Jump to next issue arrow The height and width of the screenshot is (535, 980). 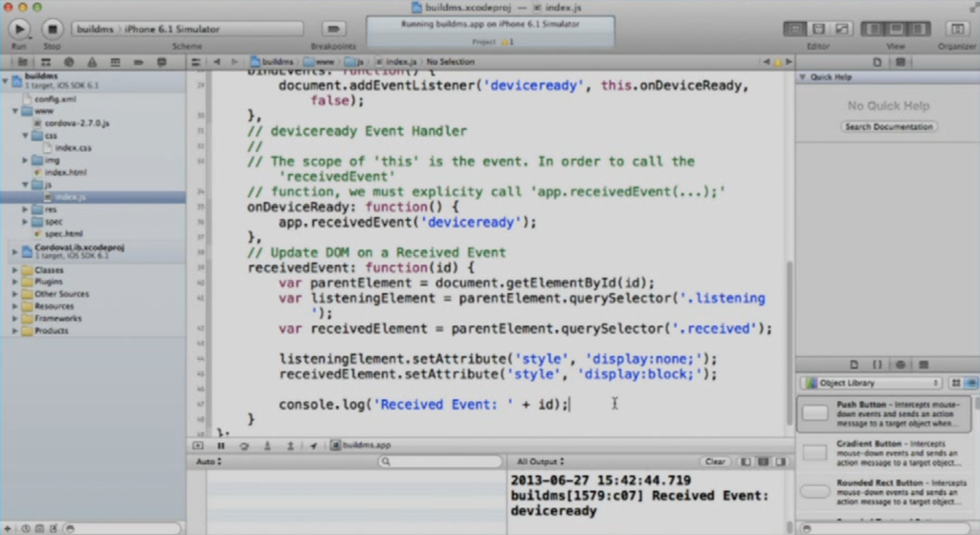[789, 62]
